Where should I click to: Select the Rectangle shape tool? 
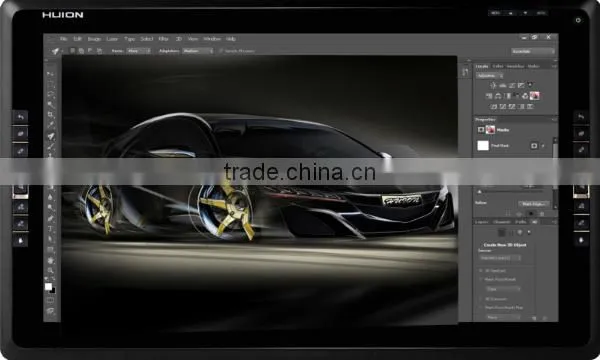click(x=50, y=249)
